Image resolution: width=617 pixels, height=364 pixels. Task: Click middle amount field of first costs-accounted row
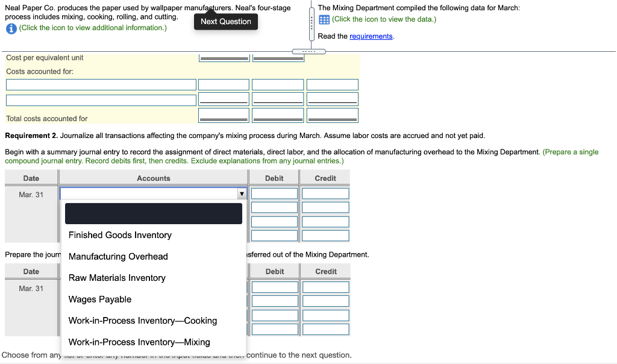tap(278, 84)
